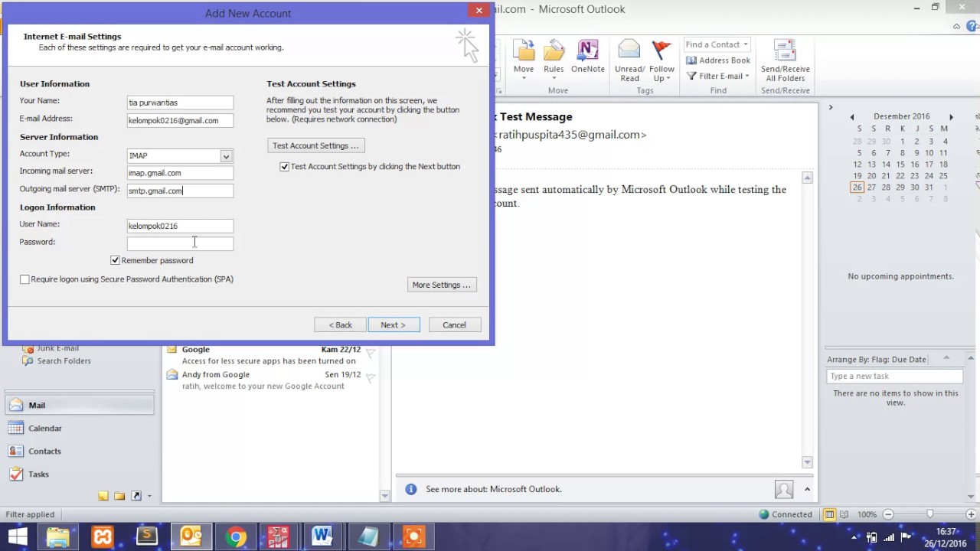The height and width of the screenshot is (551, 980).
Task: Open the Filter E-mail dropdown
Action: point(718,76)
